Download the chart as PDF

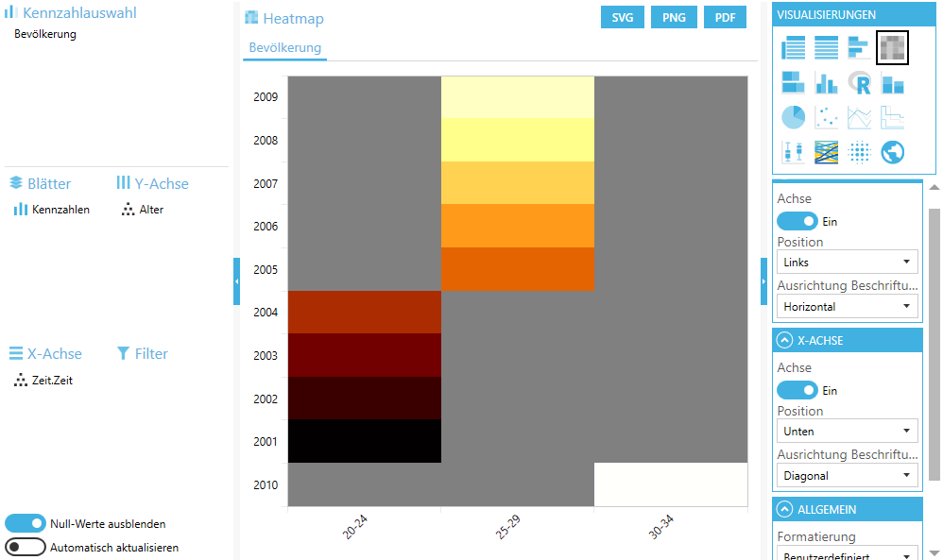pyautogui.click(x=725, y=16)
